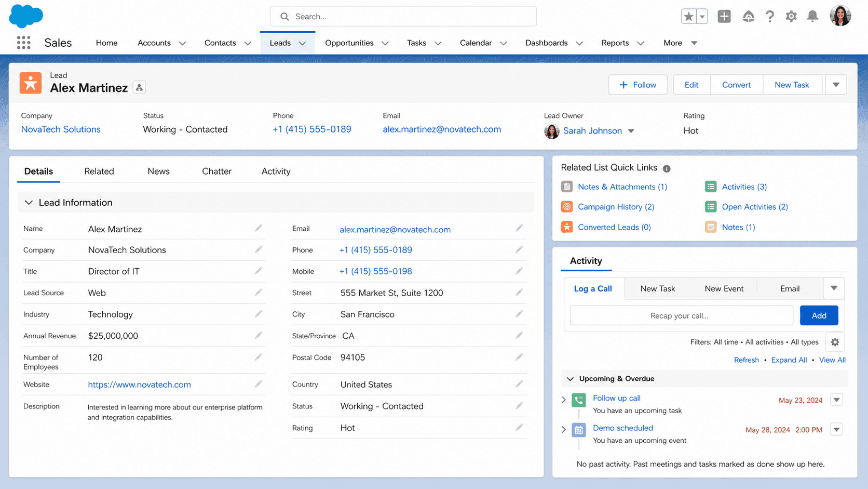
Task: Open the App Launcher grid icon
Action: 23,43
